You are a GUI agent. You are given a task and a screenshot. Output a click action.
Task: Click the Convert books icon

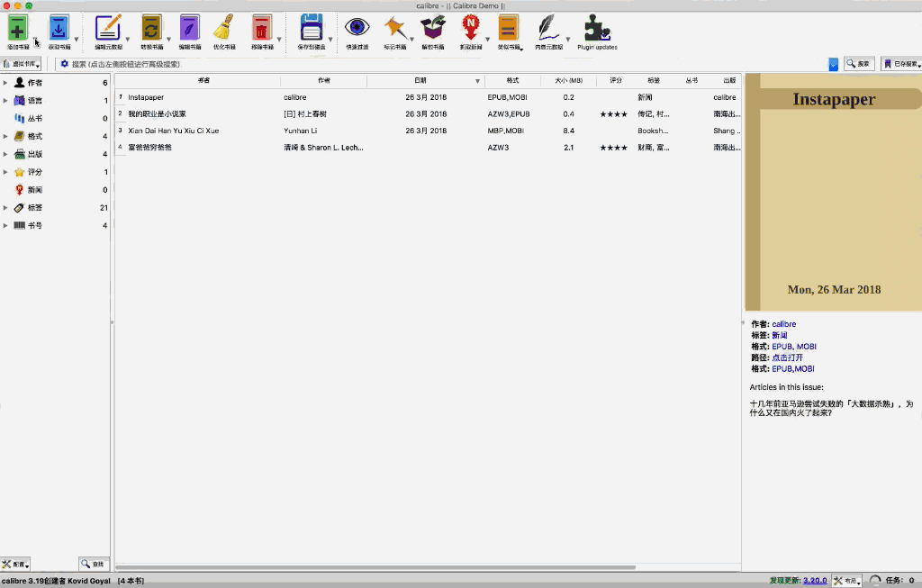pyautogui.click(x=151, y=28)
